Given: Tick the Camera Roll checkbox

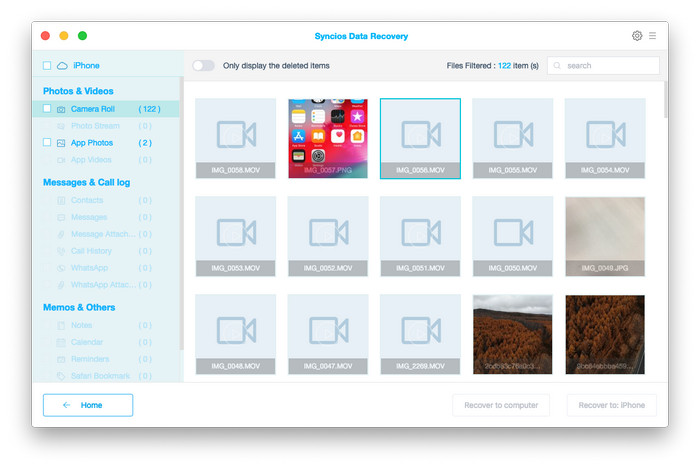Looking at the screenshot, I should tap(47, 108).
